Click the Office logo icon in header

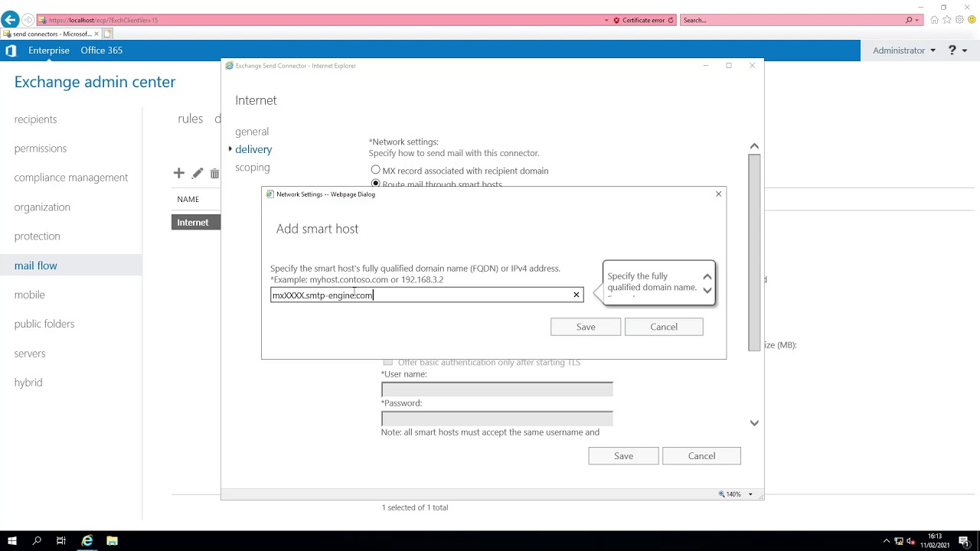(11, 51)
